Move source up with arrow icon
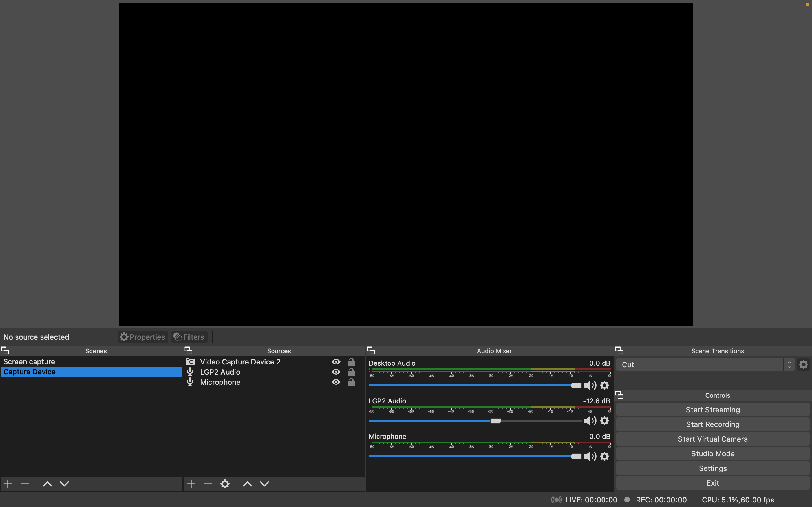This screenshot has width=812, height=507. (248, 484)
